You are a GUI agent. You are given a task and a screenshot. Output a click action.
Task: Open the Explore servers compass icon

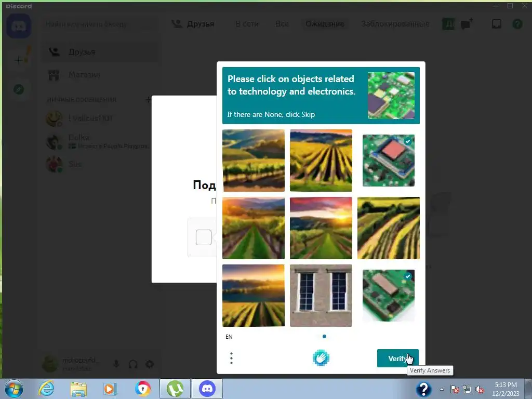click(x=19, y=89)
